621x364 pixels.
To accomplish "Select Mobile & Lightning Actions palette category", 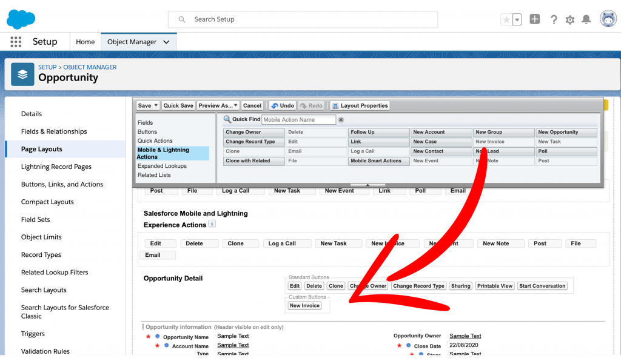I will (173, 153).
